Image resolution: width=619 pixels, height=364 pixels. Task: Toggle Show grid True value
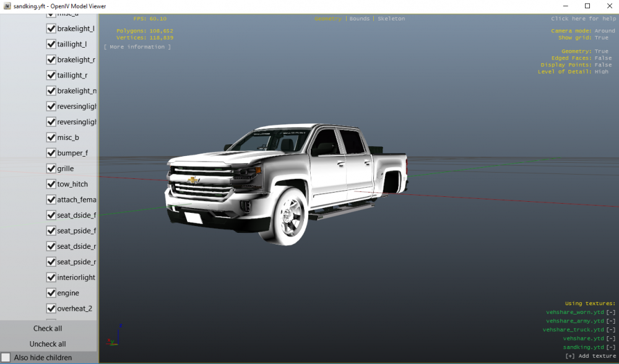pos(601,38)
